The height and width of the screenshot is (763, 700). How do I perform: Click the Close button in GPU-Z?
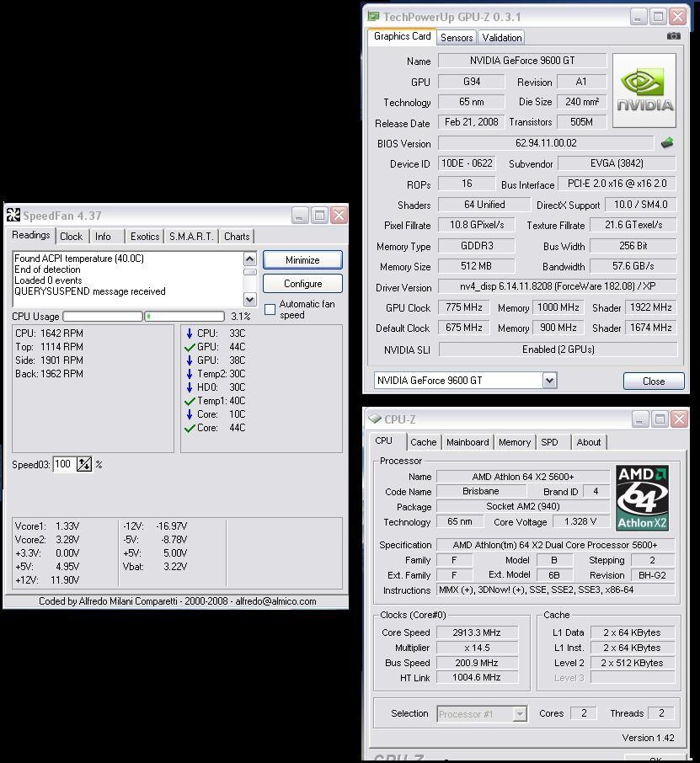click(x=654, y=381)
